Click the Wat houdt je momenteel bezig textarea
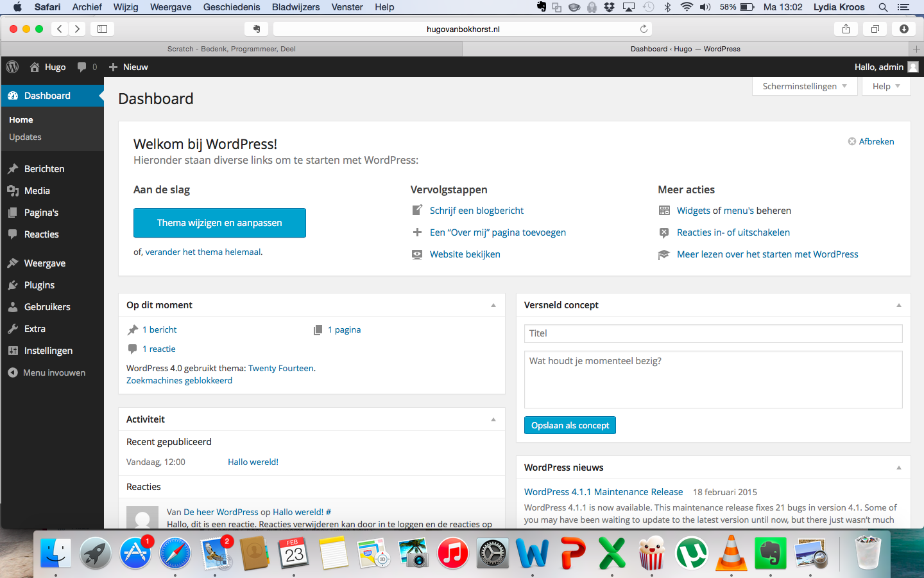This screenshot has width=924, height=578. pos(714,380)
